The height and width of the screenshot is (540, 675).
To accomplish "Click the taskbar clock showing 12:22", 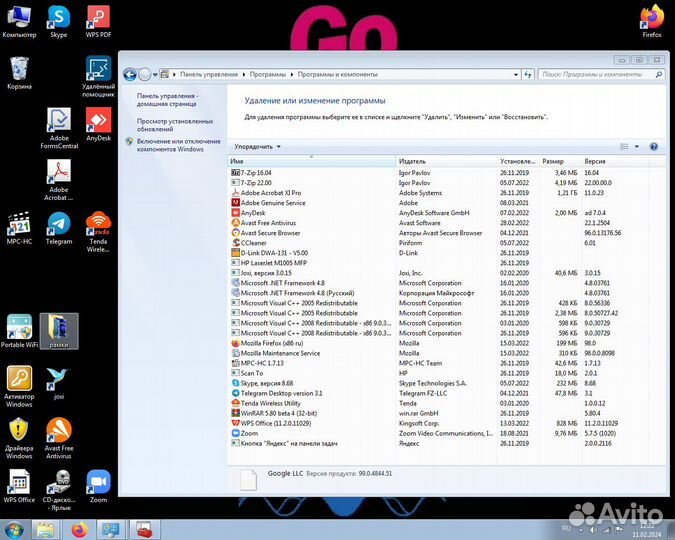I will [x=647, y=530].
